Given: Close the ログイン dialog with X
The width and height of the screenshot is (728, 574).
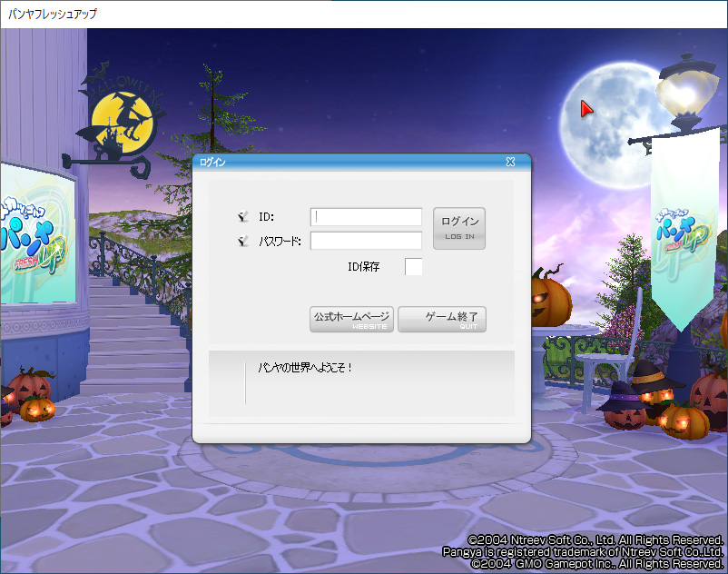Looking at the screenshot, I should [510, 163].
